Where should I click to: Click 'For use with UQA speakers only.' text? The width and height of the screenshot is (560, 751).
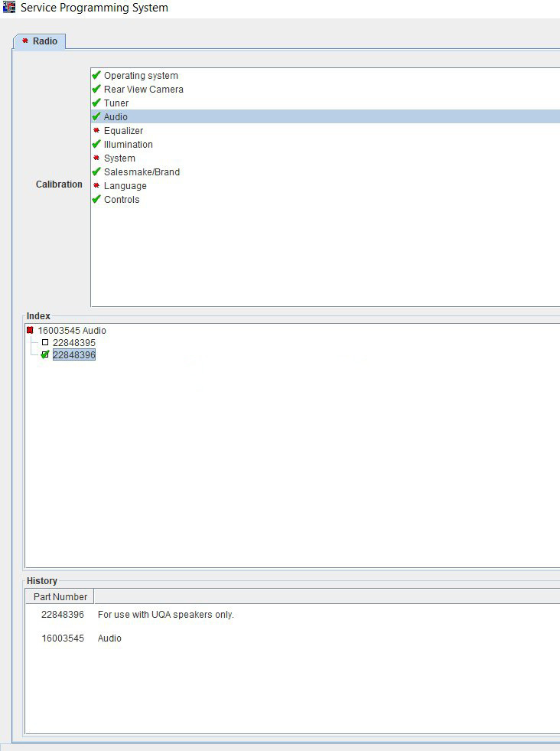(165, 615)
